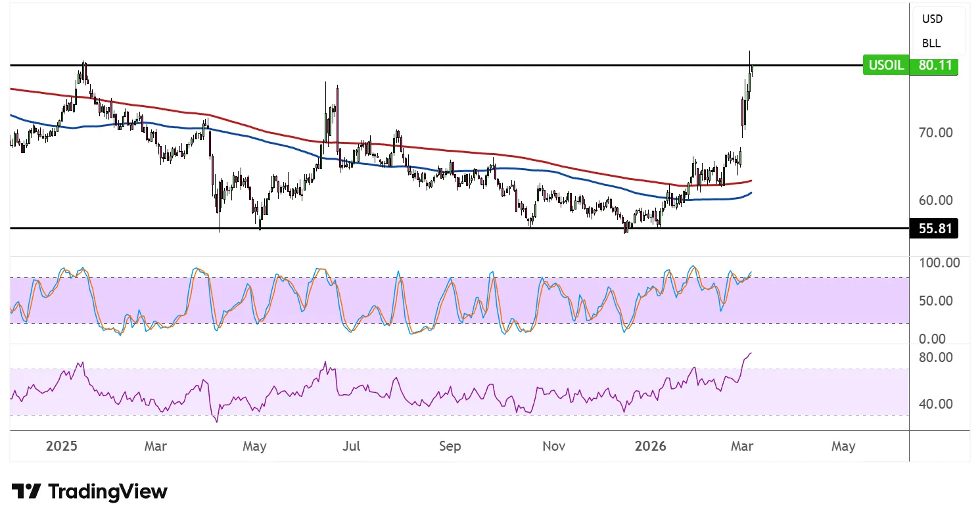The width and height of the screenshot is (980, 521).
Task: Click the 70.00 price scale label
Action: click(x=936, y=132)
